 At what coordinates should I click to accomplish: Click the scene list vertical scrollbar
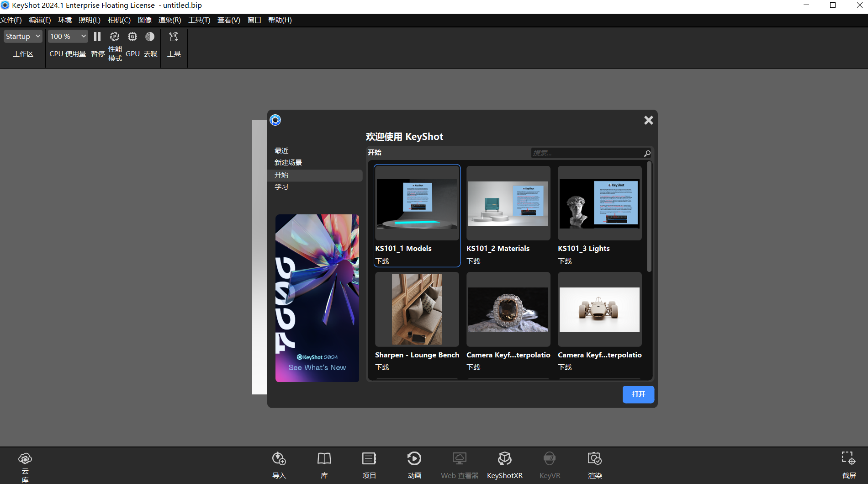(x=649, y=217)
